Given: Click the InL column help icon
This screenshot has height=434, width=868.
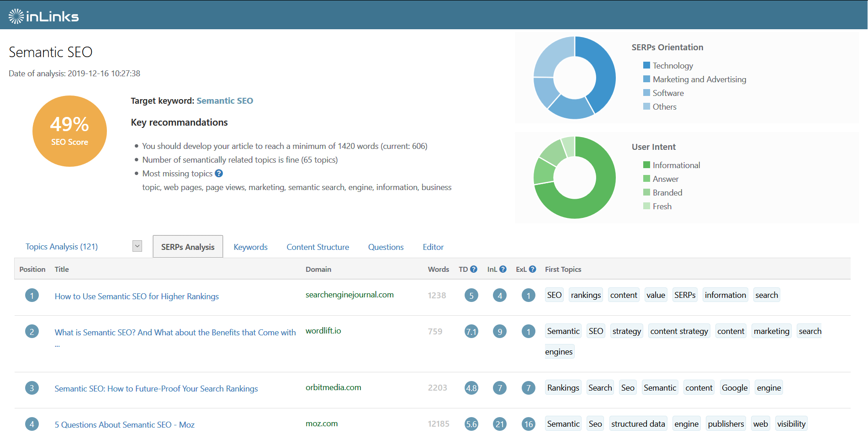Looking at the screenshot, I should [503, 270].
